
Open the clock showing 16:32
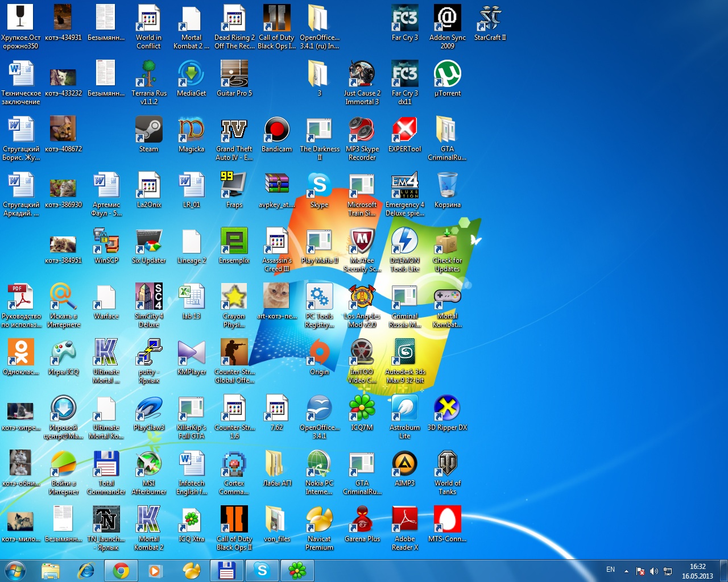coord(697,571)
